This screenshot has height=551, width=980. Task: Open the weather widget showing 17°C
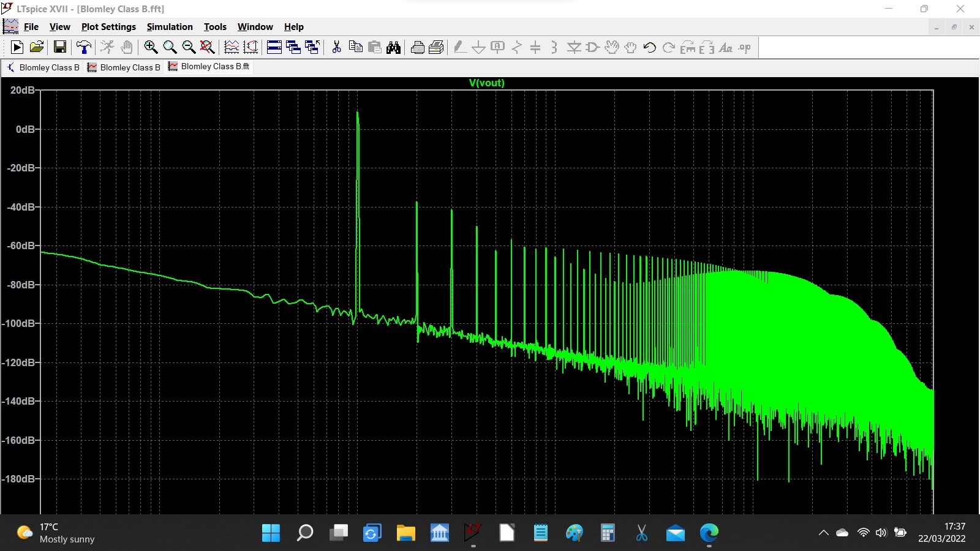coord(56,533)
